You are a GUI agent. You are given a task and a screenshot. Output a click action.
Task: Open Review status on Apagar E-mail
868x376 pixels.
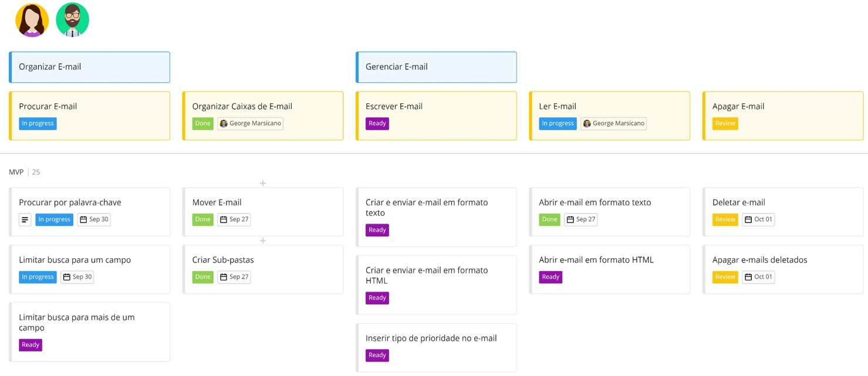(x=725, y=124)
